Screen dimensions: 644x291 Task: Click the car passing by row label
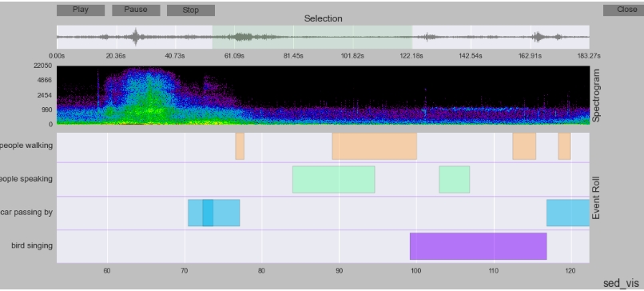26,213
